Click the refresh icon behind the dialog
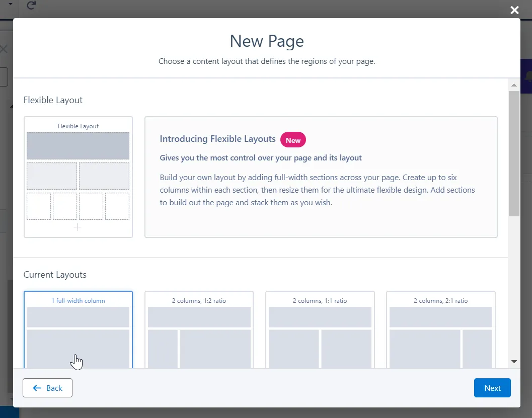This screenshot has width=532, height=418. click(x=31, y=6)
